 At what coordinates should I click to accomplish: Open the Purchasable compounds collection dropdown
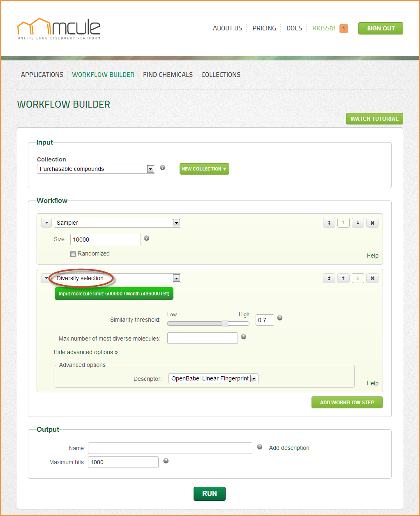click(150, 169)
